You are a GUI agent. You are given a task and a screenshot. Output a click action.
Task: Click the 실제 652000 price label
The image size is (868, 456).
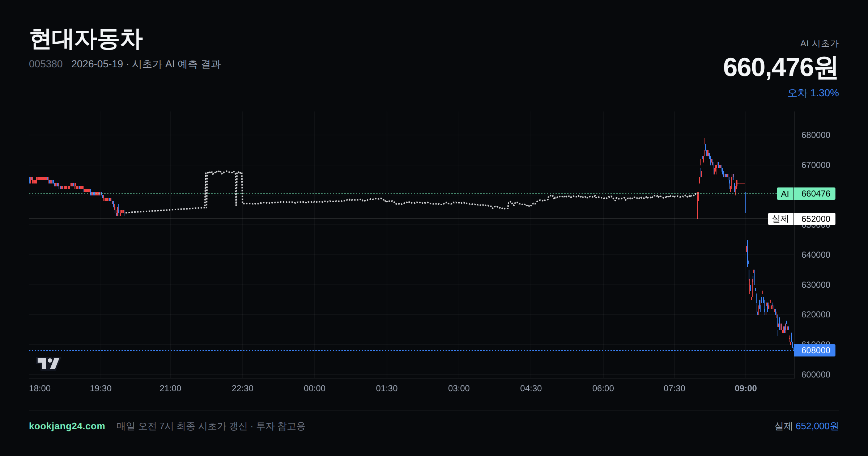click(x=802, y=219)
